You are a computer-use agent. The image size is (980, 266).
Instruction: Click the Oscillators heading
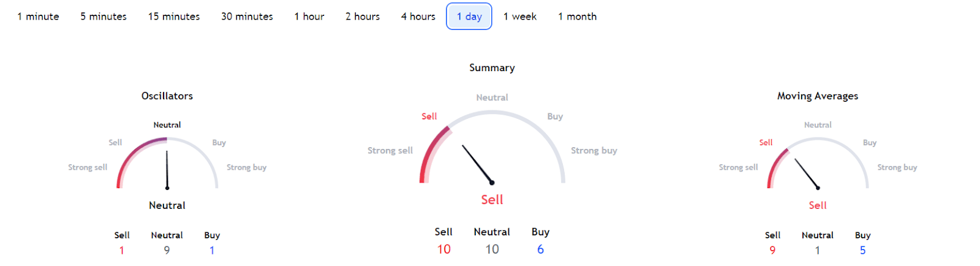pyautogui.click(x=167, y=96)
